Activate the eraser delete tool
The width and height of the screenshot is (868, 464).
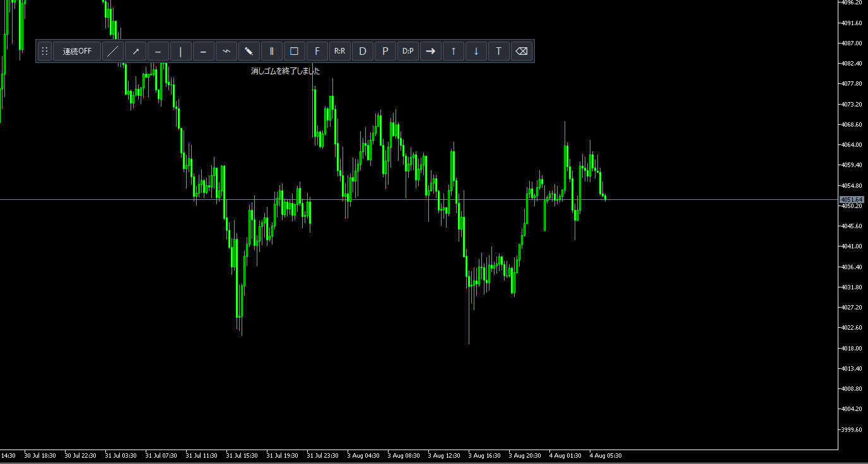coord(522,51)
